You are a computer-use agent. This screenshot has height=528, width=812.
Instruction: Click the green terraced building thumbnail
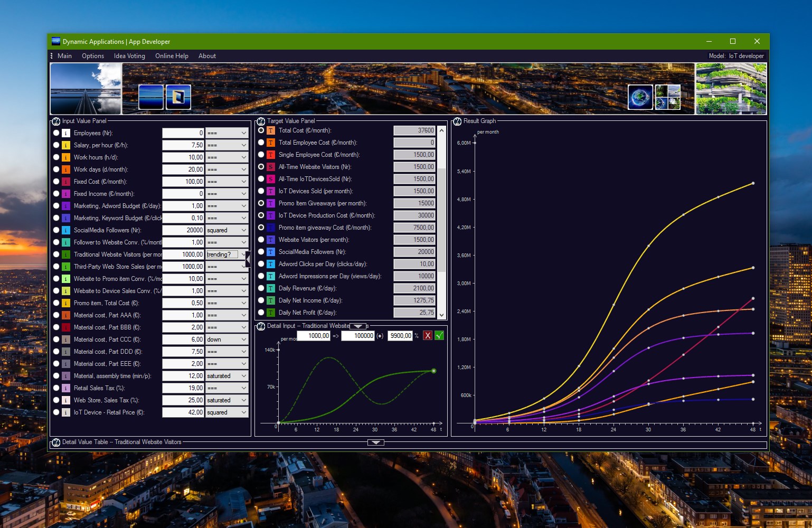point(731,89)
